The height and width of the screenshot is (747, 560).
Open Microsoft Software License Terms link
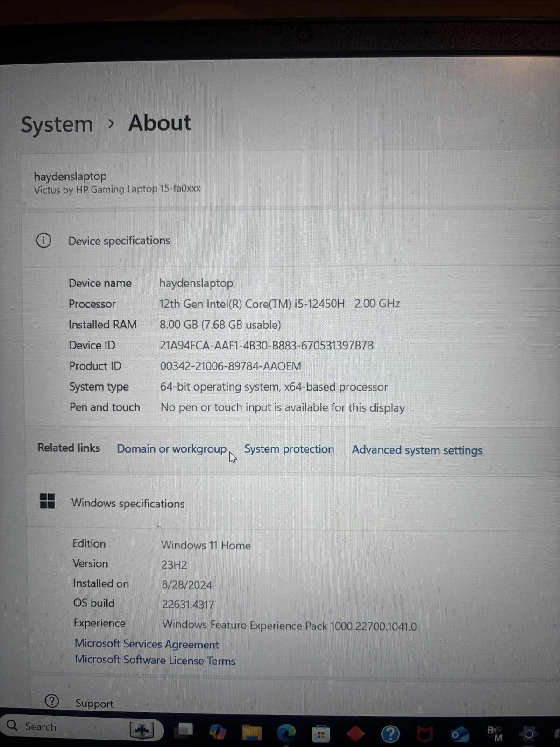coord(155,660)
